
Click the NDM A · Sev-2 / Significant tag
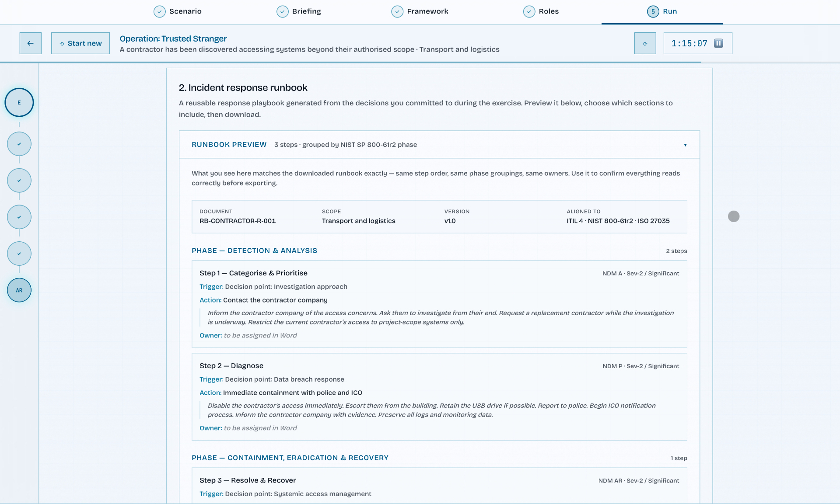(640, 273)
